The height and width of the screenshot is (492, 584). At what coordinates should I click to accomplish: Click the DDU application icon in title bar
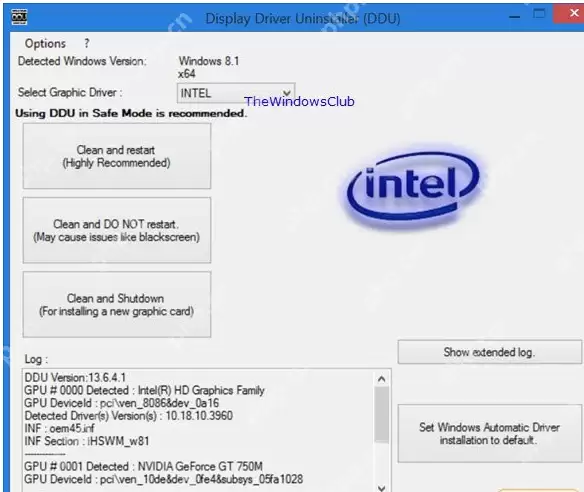pyautogui.click(x=19, y=18)
